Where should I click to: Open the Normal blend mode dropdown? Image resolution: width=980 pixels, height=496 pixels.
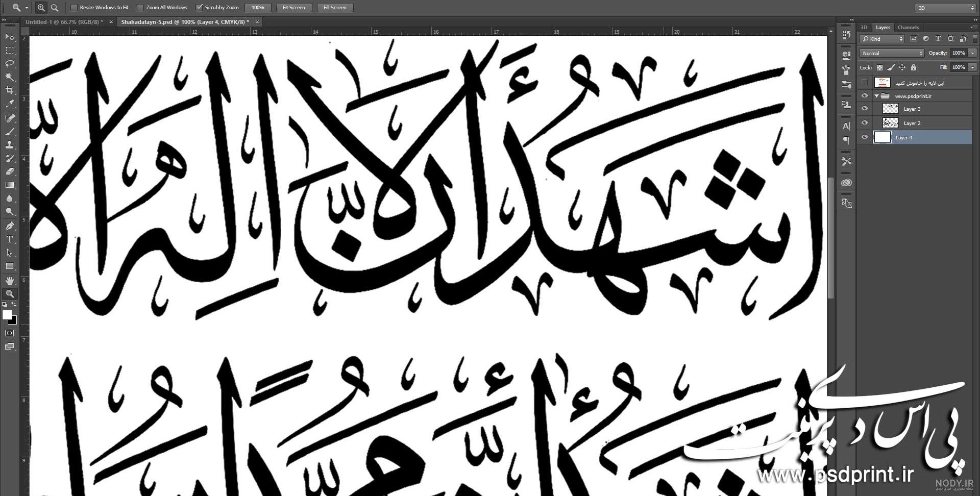(x=892, y=53)
